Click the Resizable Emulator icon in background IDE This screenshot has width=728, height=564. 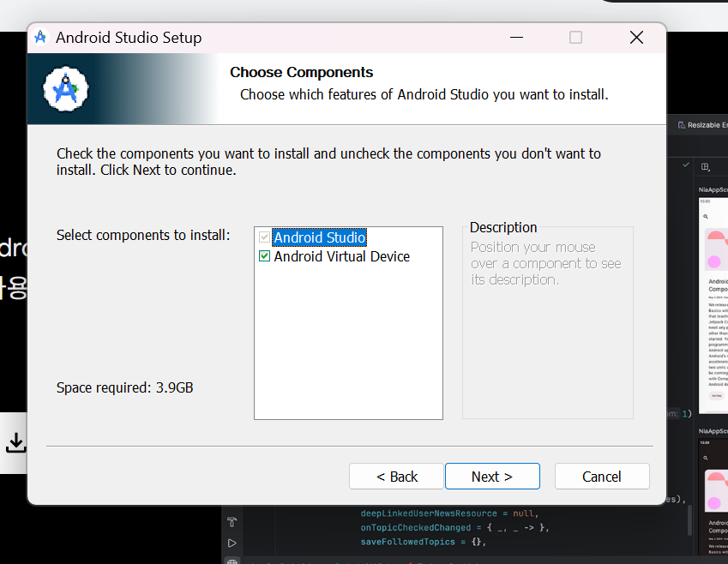[x=682, y=125]
